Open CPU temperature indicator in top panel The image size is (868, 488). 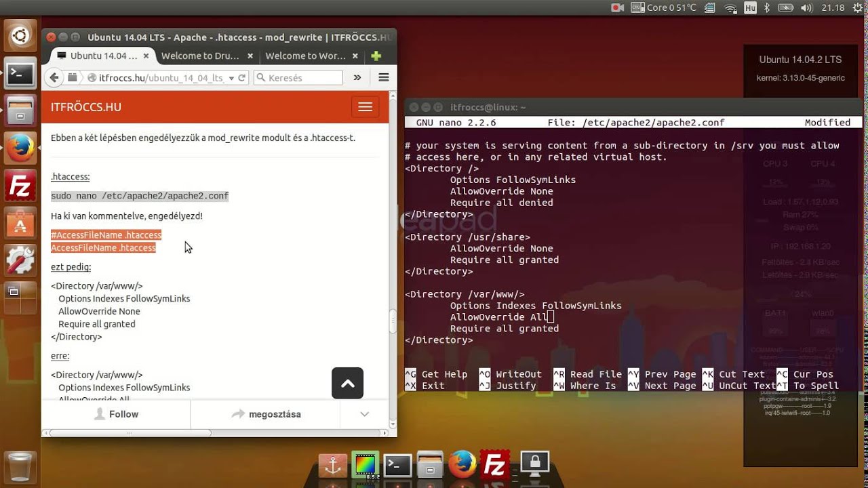click(664, 8)
